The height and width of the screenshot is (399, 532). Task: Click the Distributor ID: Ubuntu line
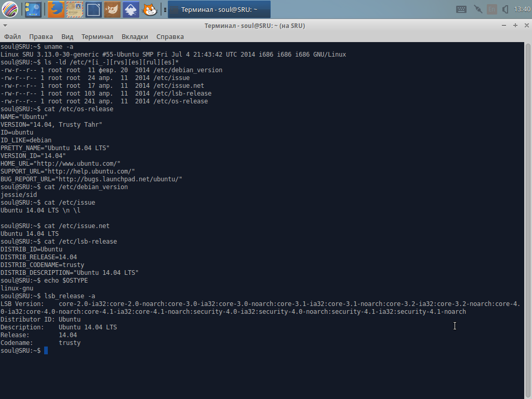pyautogui.click(x=41, y=320)
